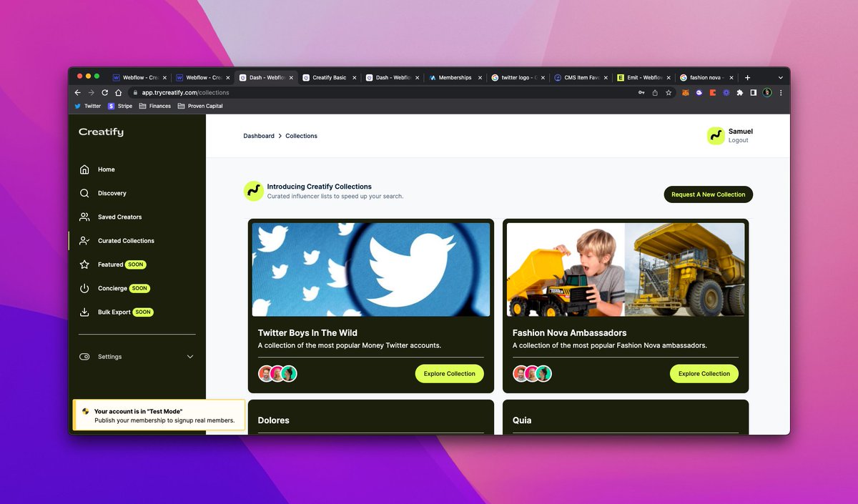The height and width of the screenshot is (504, 858).
Task: Go back with browser back arrow
Action: click(78, 92)
